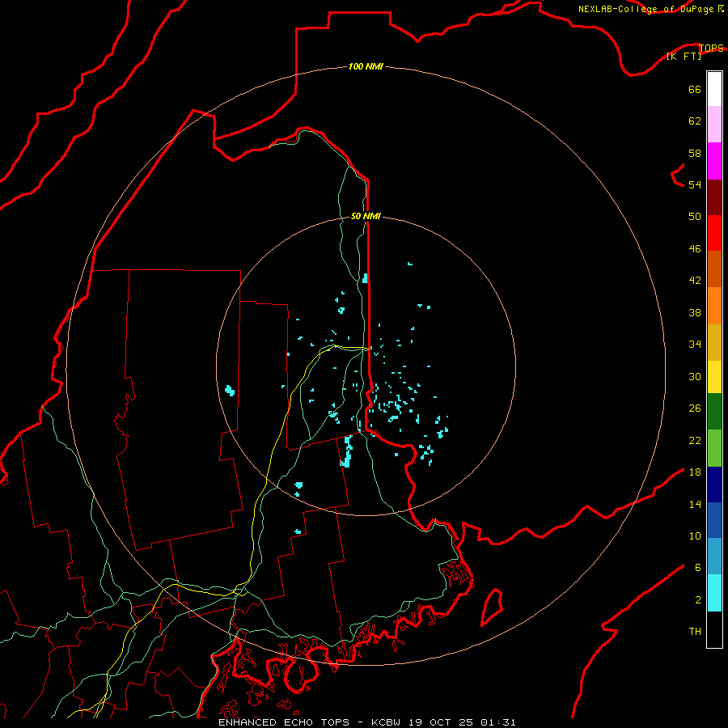Click the light green legend swatch
Viewport: 728px width, 728px height.
pos(714,448)
